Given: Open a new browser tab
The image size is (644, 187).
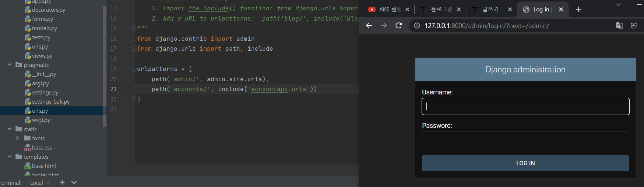Looking at the screenshot, I should click(x=578, y=10).
